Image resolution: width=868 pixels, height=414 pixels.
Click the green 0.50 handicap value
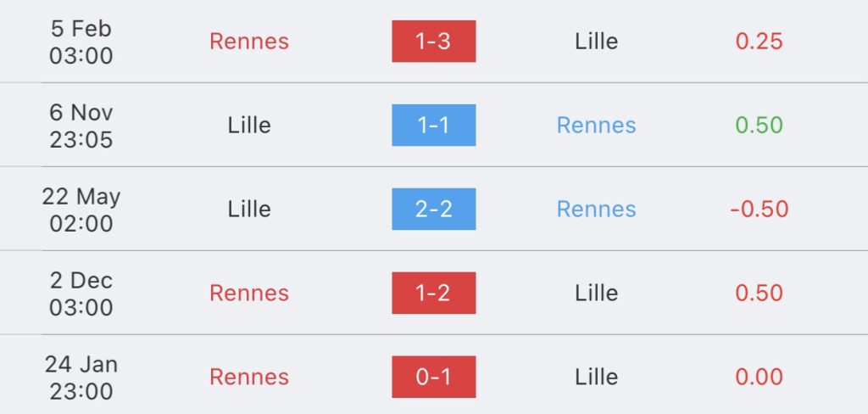point(759,126)
